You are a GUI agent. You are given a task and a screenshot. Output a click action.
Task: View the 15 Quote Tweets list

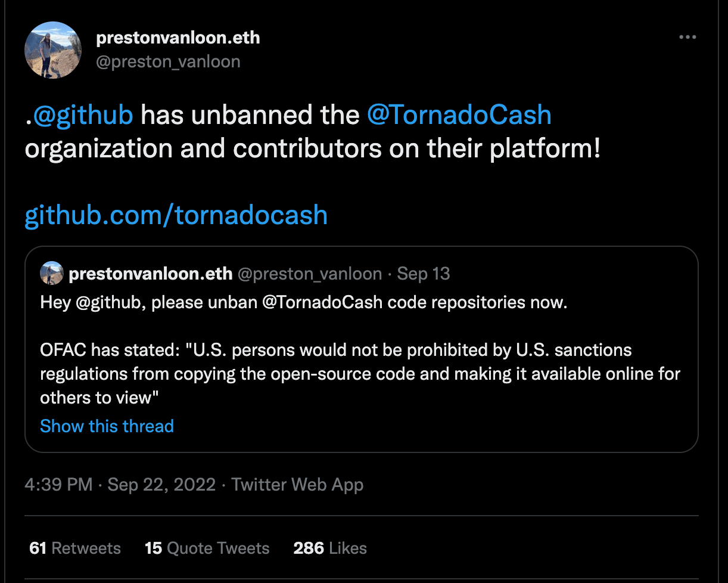point(207,548)
